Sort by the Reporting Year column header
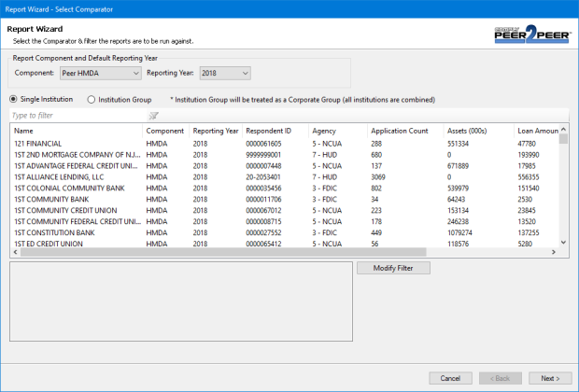The height and width of the screenshot is (392, 579). click(216, 131)
